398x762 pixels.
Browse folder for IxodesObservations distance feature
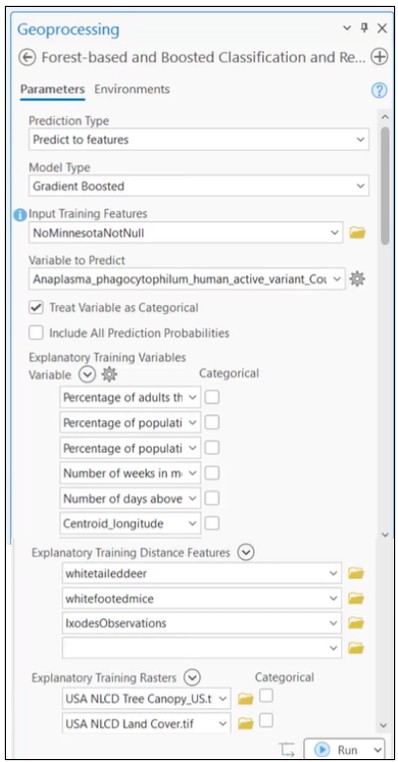tap(356, 623)
